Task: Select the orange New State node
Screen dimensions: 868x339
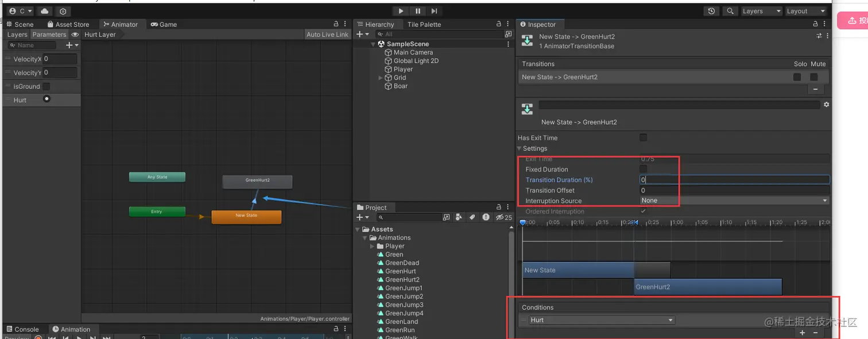Action: pyautogui.click(x=246, y=217)
